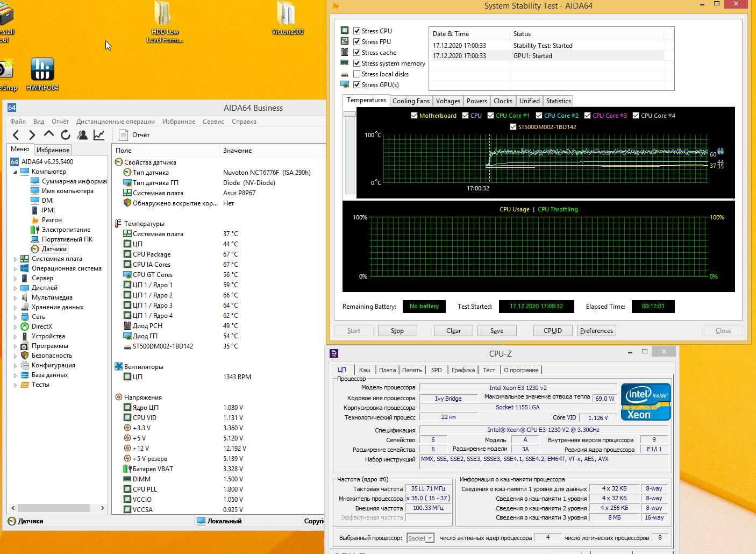This screenshot has width=756, height=554.
Task: Click the AIDA64 Business title bar icon
Action: coord(12,108)
